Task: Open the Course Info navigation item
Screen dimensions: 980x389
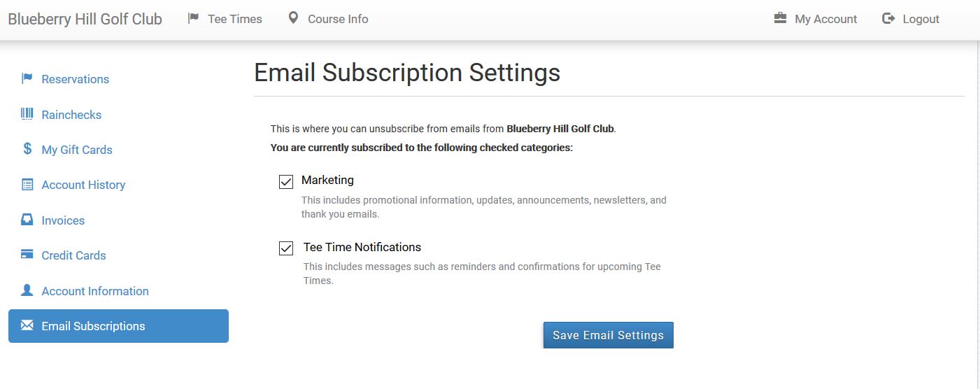Action: pyautogui.click(x=337, y=19)
